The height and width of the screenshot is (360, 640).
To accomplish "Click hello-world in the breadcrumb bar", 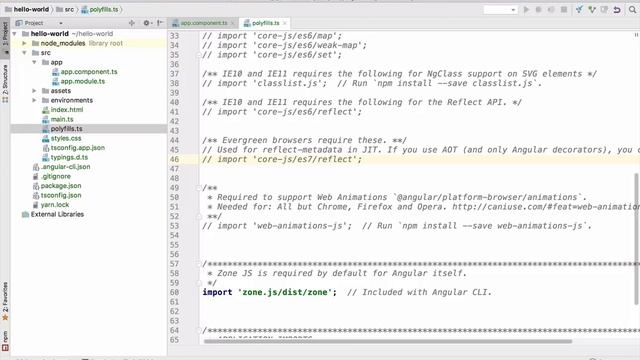I will point(27,9).
